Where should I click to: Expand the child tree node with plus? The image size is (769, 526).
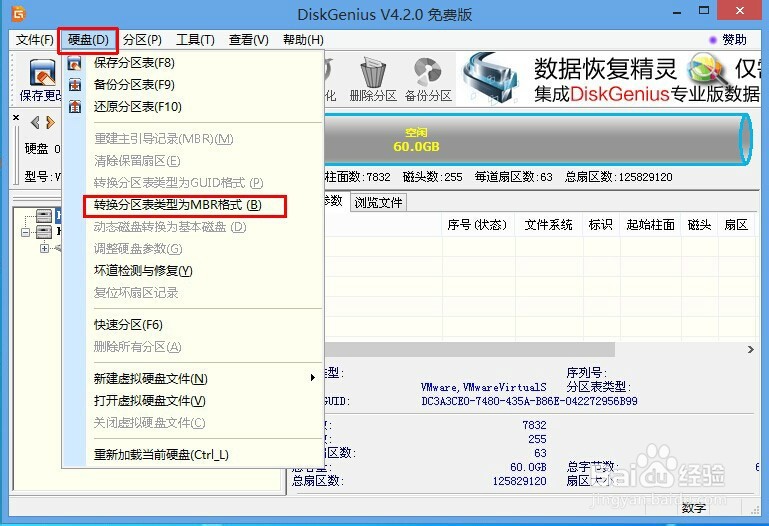tap(45, 249)
